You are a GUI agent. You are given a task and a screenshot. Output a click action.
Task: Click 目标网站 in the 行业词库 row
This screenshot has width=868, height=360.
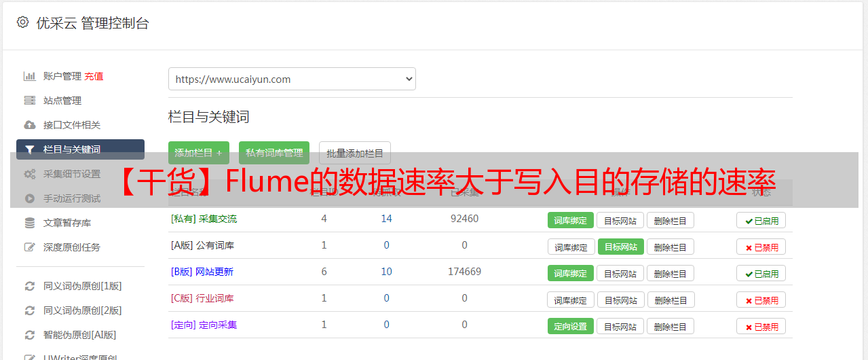pos(620,300)
